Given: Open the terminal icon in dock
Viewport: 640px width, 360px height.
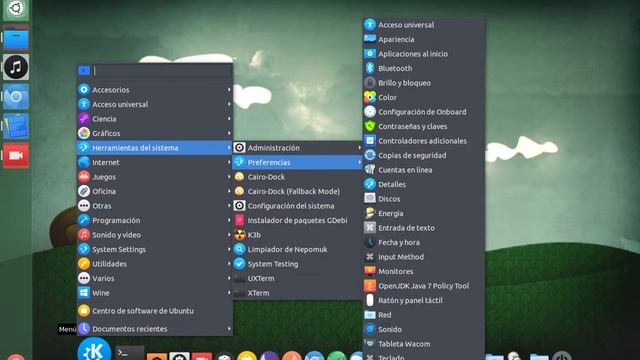Looking at the screenshot, I should [130, 353].
